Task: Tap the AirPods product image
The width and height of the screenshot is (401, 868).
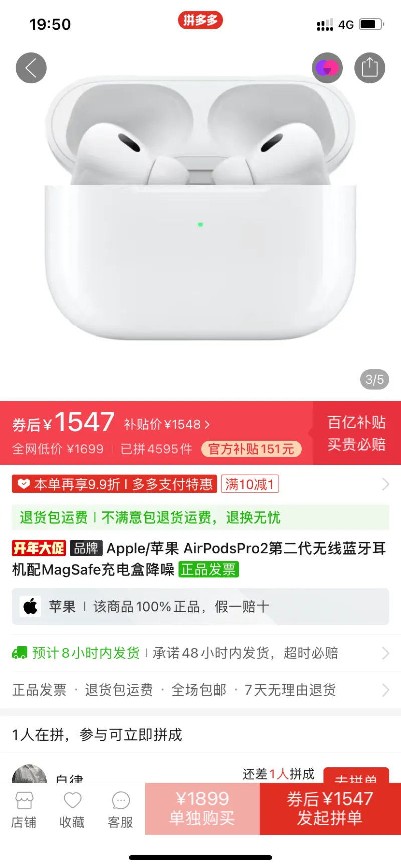Action: [x=200, y=209]
